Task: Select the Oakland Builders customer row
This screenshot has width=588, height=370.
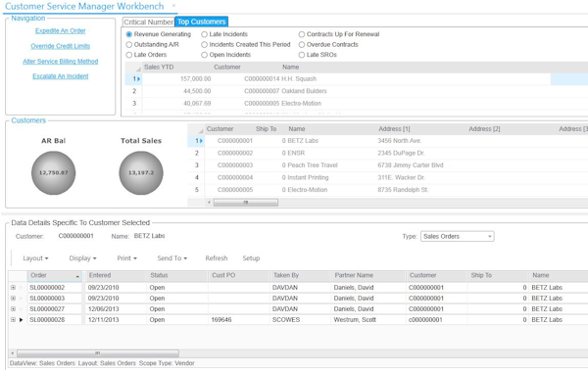Action: point(357,91)
